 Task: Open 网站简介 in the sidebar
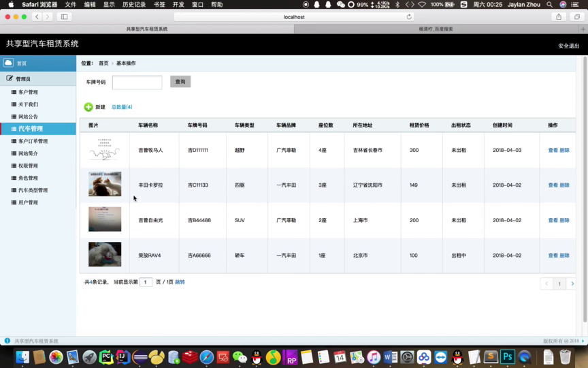(28, 153)
